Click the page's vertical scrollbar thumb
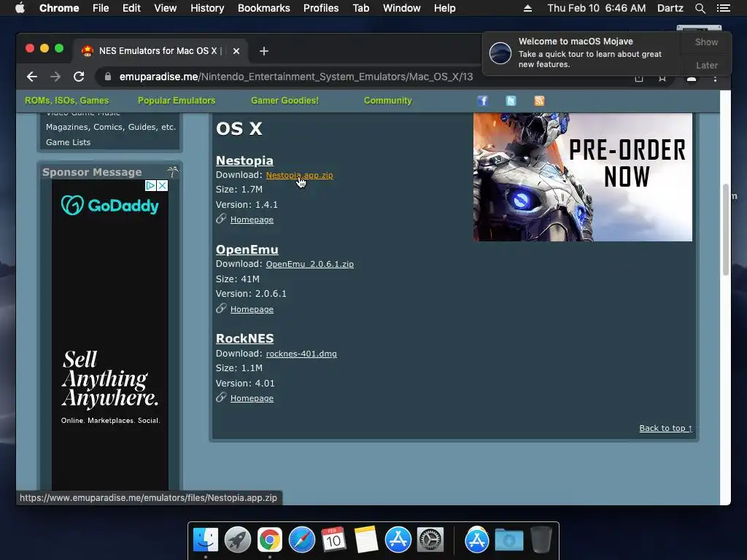This screenshot has width=747, height=560. point(726,230)
